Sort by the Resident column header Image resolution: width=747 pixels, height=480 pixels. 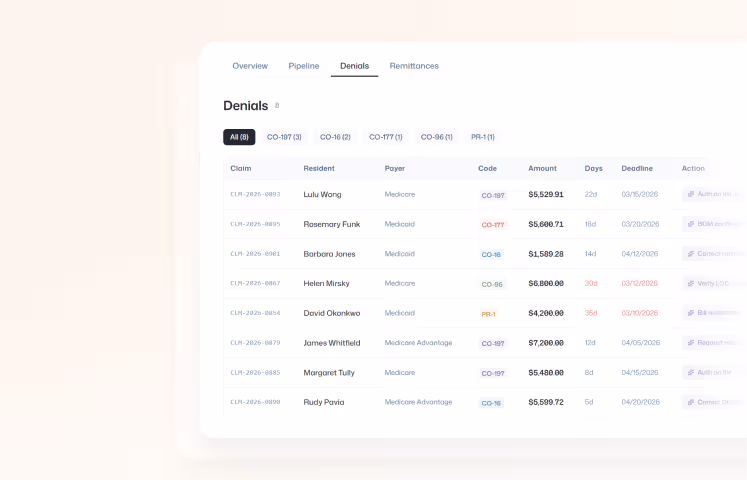pos(319,169)
